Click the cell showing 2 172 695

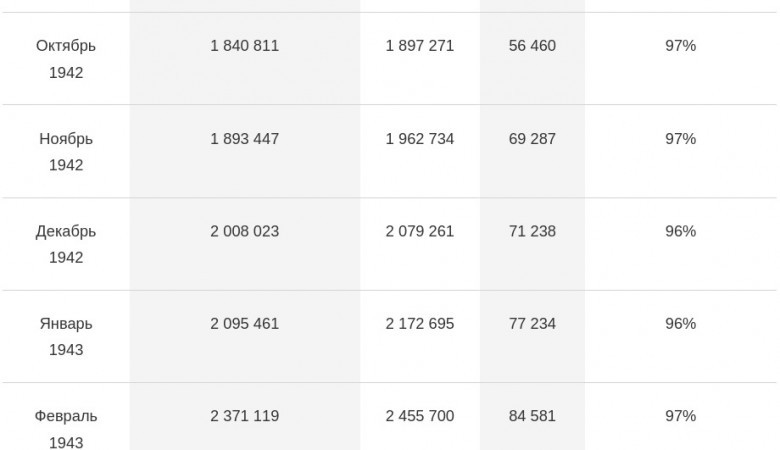coord(420,324)
